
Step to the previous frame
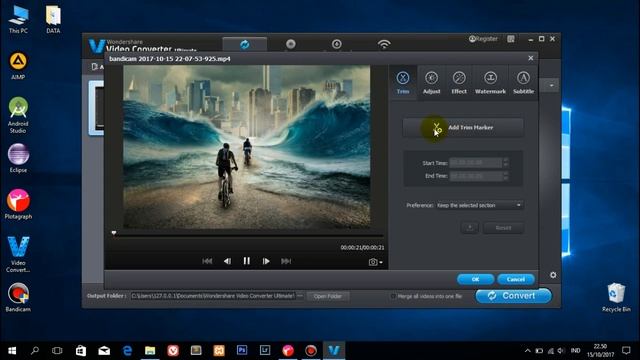click(227, 261)
